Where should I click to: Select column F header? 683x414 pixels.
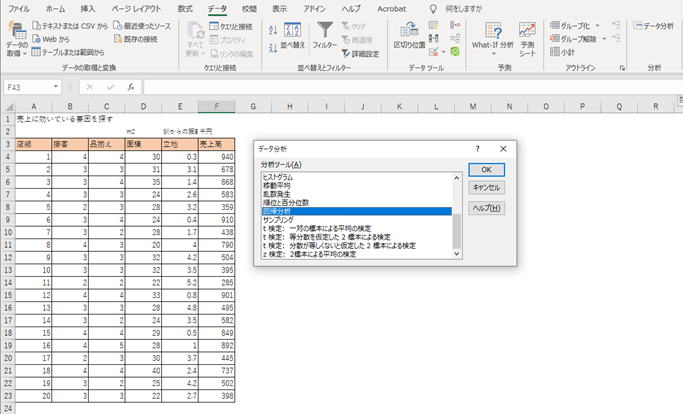pos(216,106)
